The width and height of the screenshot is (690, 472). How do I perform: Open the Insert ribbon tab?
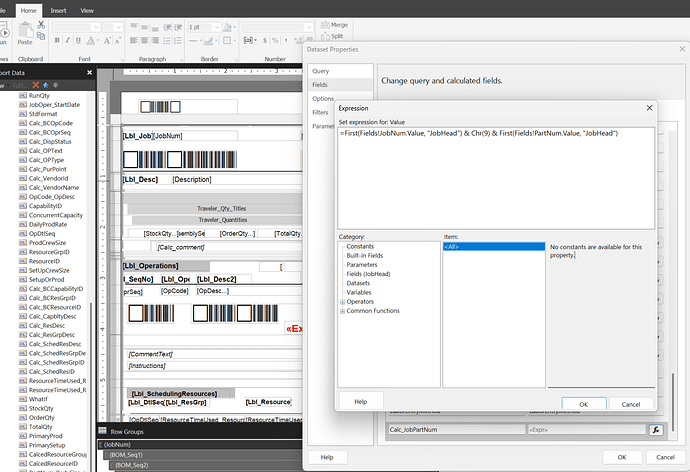pyautogui.click(x=59, y=11)
